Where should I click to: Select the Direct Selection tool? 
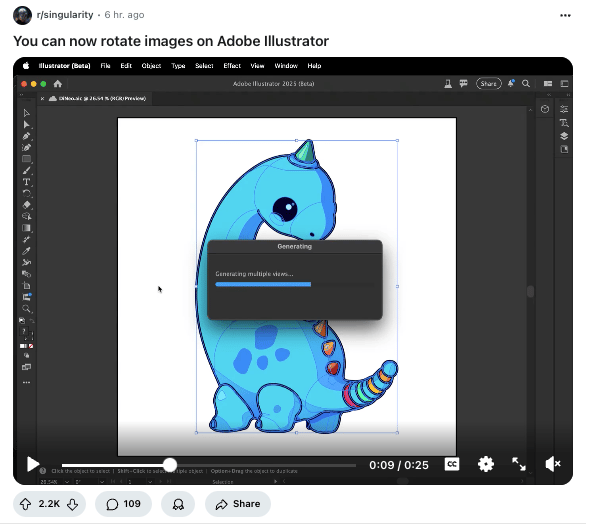(x=27, y=125)
